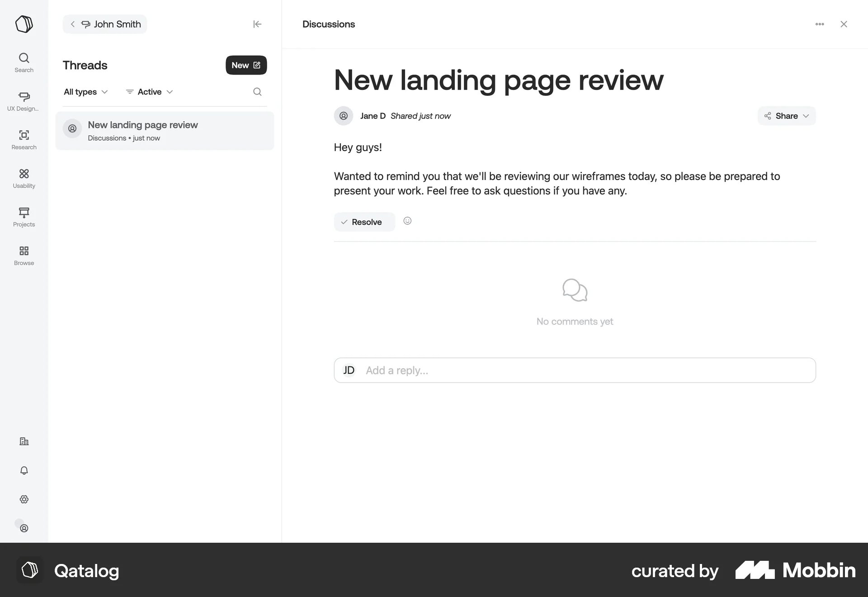The image size is (868, 597).
Task: Click the emoji reaction icon near Resolve
Action: point(407,221)
